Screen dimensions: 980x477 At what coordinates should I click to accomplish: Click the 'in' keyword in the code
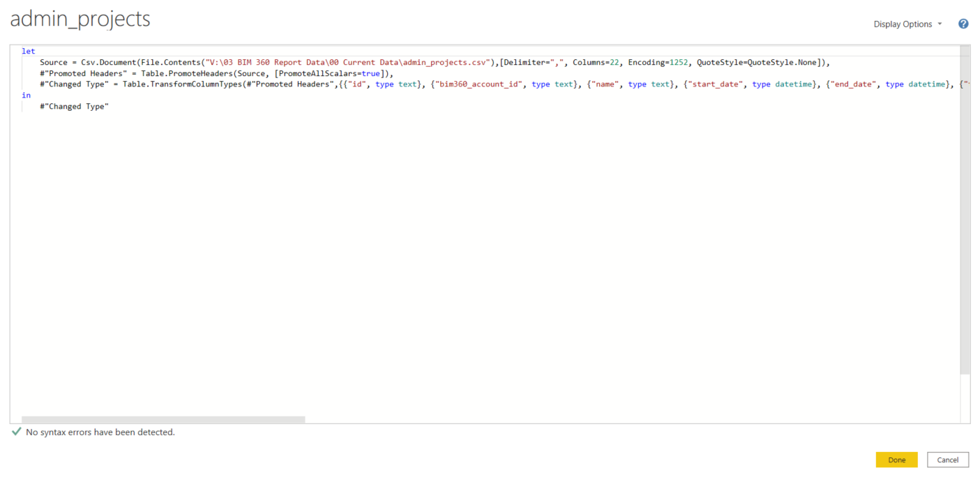click(26, 96)
